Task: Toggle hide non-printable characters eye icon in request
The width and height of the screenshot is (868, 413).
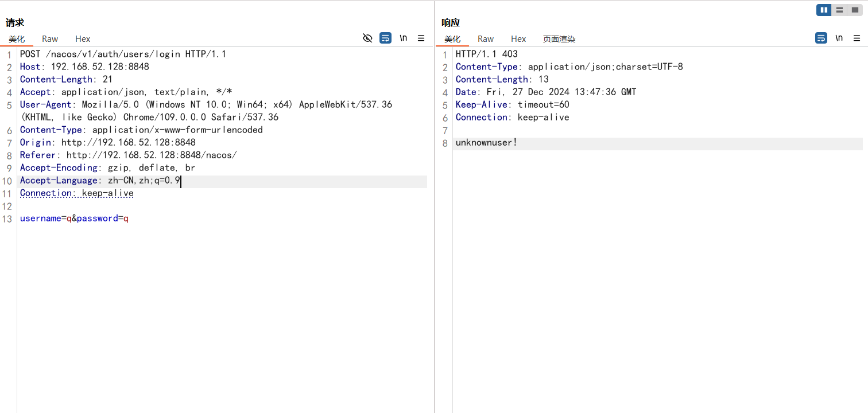Action: tap(368, 38)
